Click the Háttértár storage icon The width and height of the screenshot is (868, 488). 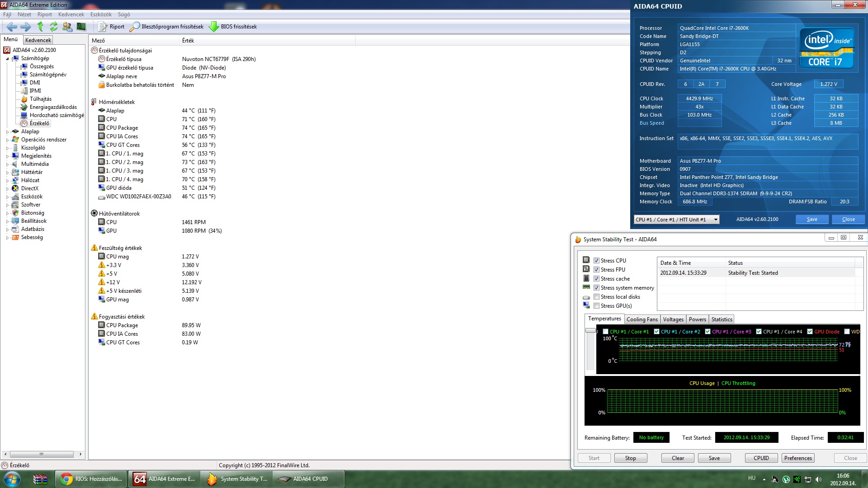tap(15, 172)
